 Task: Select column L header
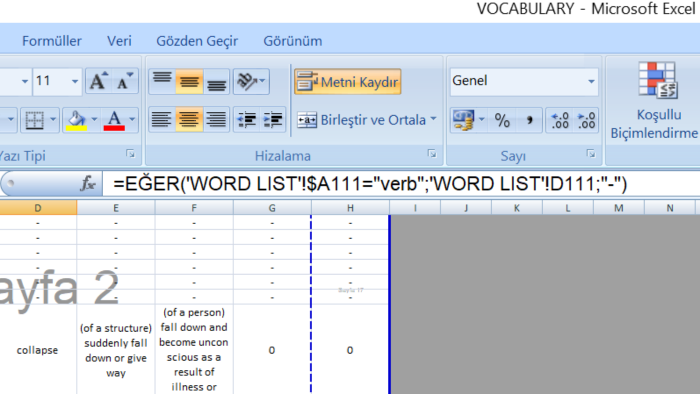pos(568,208)
